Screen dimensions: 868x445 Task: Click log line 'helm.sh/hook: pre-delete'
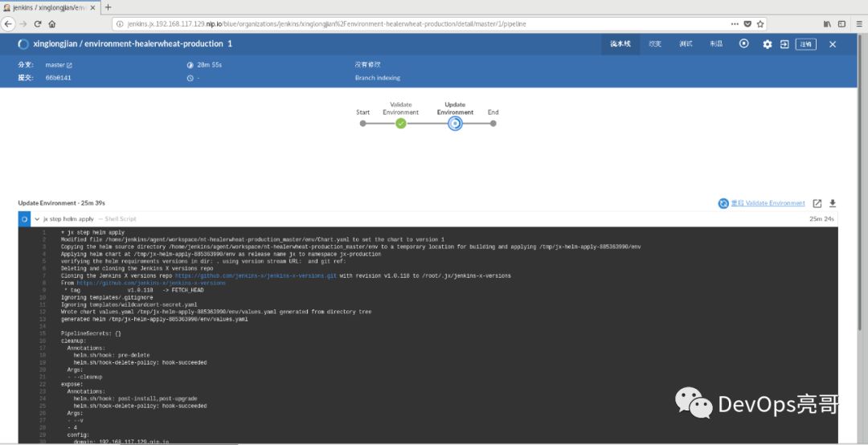[111, 355]
